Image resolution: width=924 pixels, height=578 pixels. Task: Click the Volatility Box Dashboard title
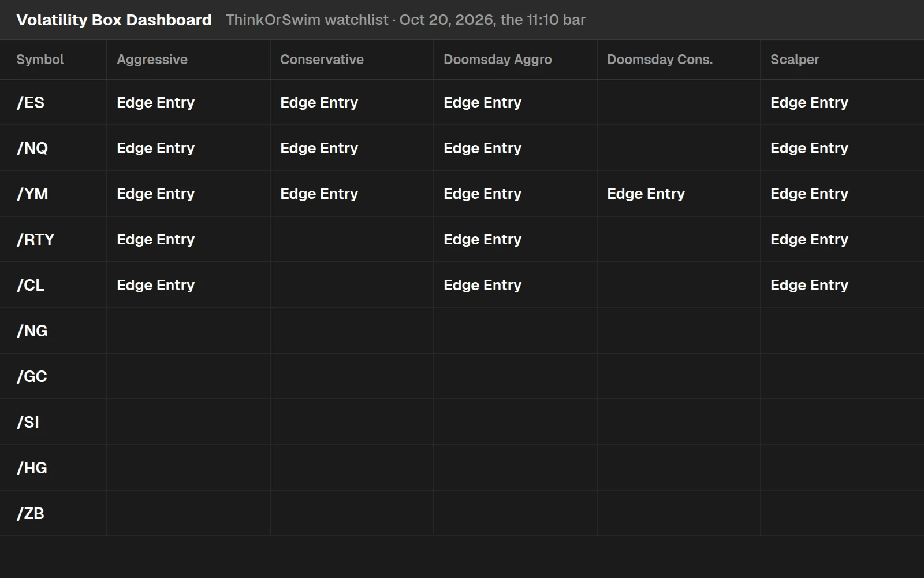pos(114,20)
